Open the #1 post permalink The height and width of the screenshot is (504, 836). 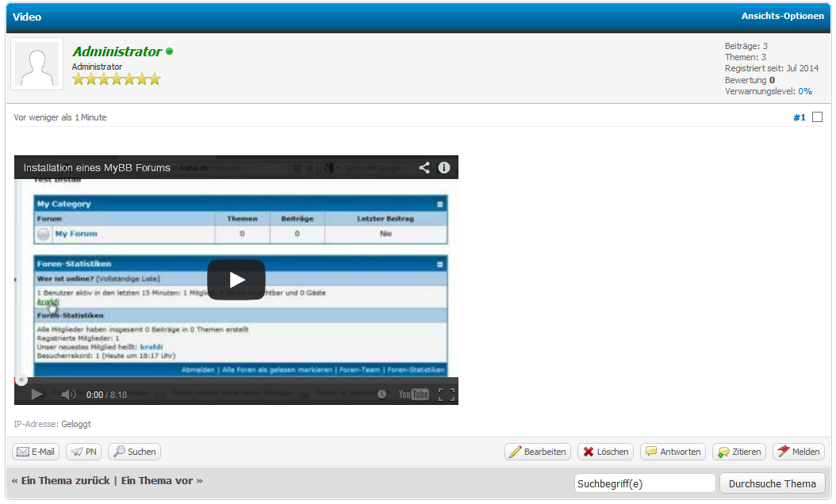coord(800,118)
